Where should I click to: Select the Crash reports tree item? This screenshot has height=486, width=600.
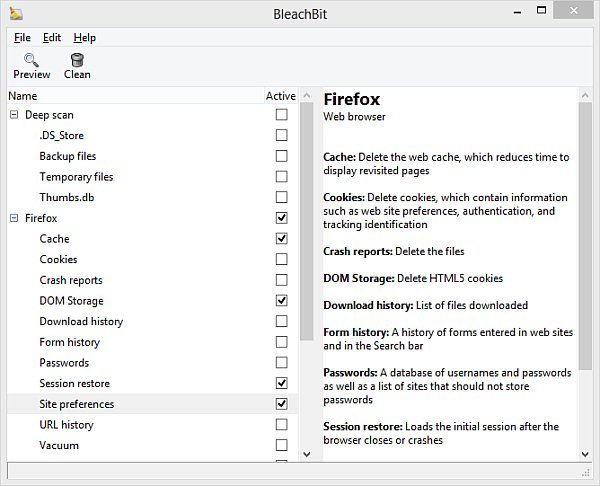tap(71, 280)
